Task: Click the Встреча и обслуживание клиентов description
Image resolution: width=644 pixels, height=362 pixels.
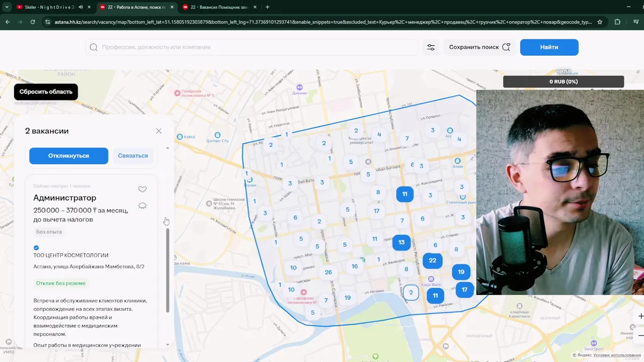Action: [90, 317]
